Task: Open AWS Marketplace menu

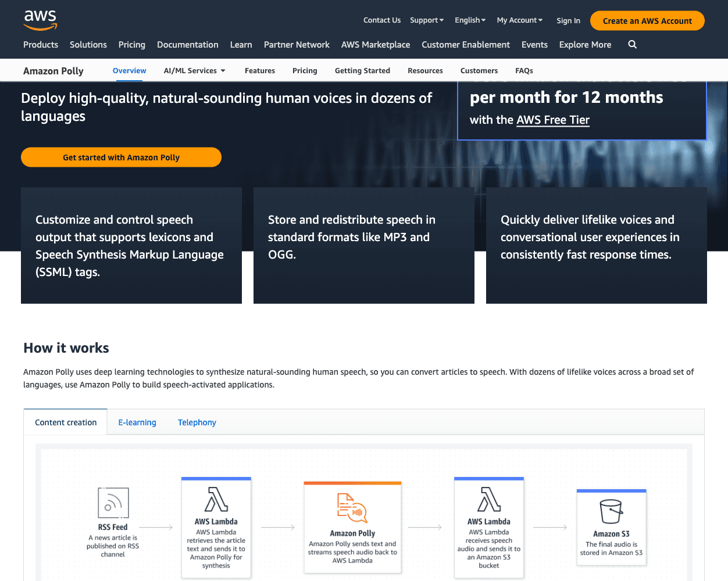Action: point(376,45)
